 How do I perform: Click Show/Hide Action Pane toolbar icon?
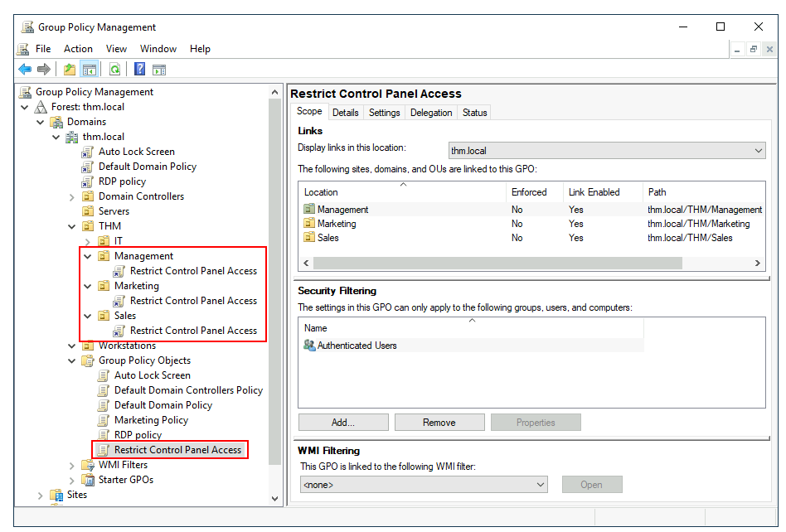click(158, 70)
